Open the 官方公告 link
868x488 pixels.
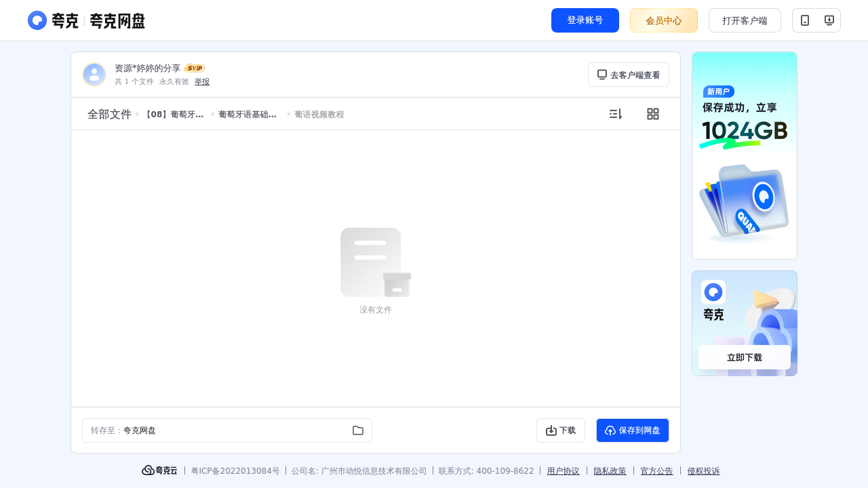pyautogui.click(x=657, y=471)
